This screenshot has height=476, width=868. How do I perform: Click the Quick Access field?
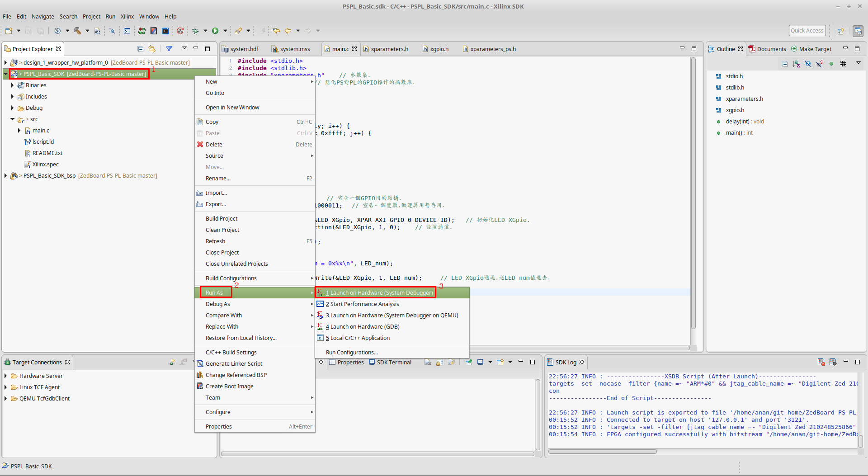[x=807, y=30]
